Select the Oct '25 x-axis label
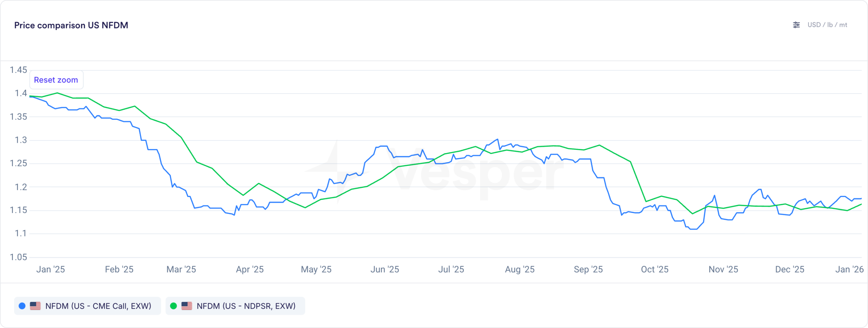Viewport: 868px width, 328px height. (654, 269)
